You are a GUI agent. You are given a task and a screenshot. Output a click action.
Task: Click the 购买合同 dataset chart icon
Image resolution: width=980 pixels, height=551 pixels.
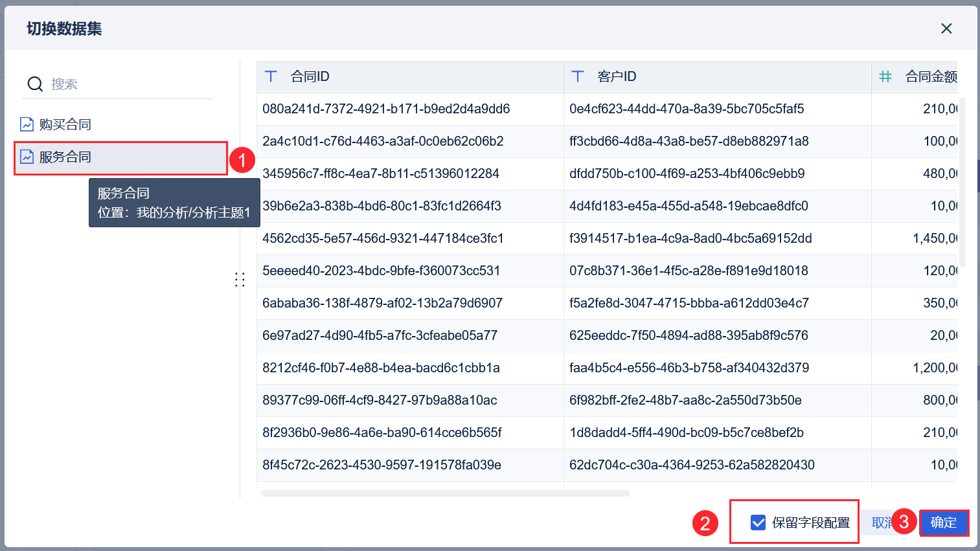point(27,124)
